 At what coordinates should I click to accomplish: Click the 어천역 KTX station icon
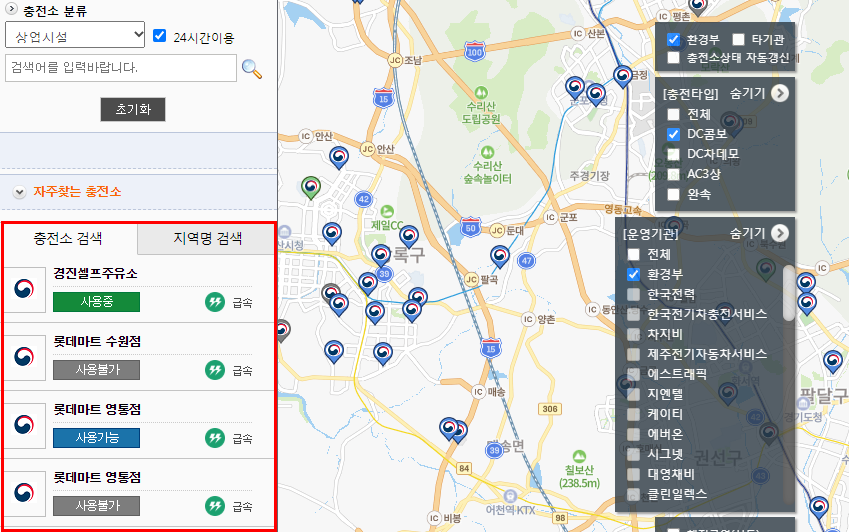coord(510,496)
